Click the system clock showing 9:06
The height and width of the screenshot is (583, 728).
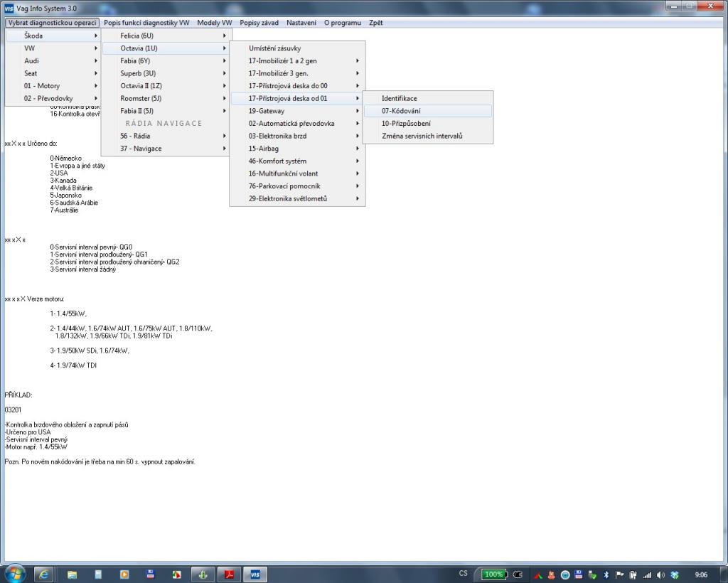[701, 575]
